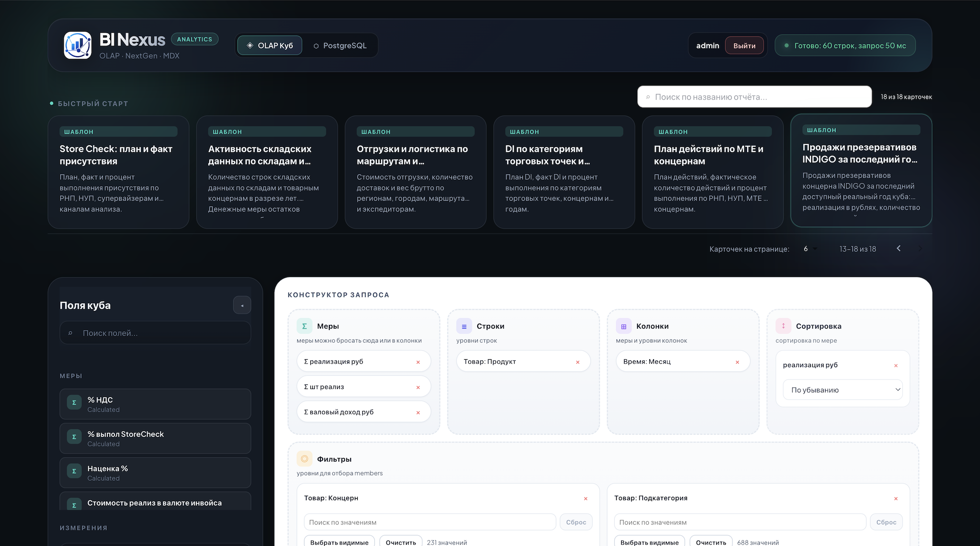Click the 18 из 18 карточек counter

tap(906, 97)
